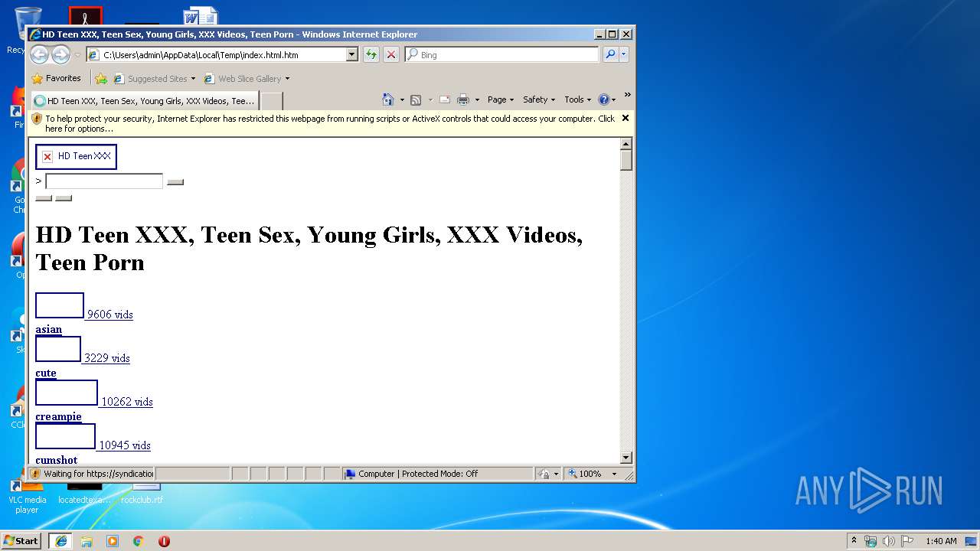The height and width of the screenshot is (551, 980).
Task: Open the search provider dropdown arrow
Action: coord(624,54)
